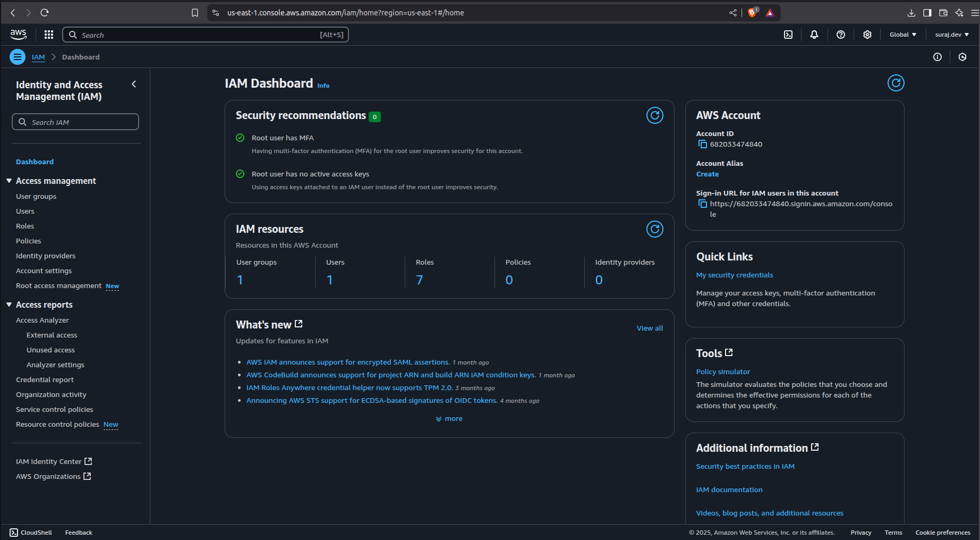This screenshot has height=540, width=980.
Task: Refresh the Security recommendations panel
Action: click(655, 115)
